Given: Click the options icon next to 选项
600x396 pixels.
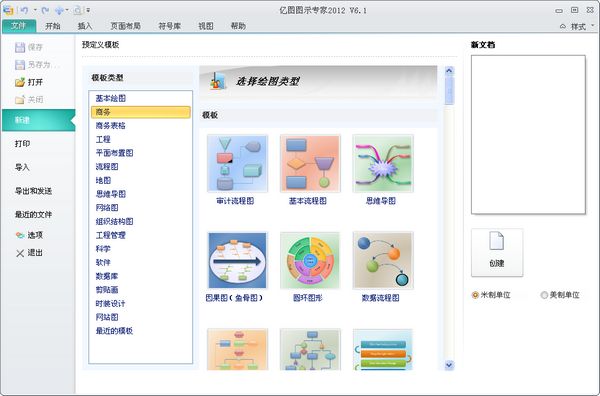Looking at the screenshot, I should [x=20, y=235].
